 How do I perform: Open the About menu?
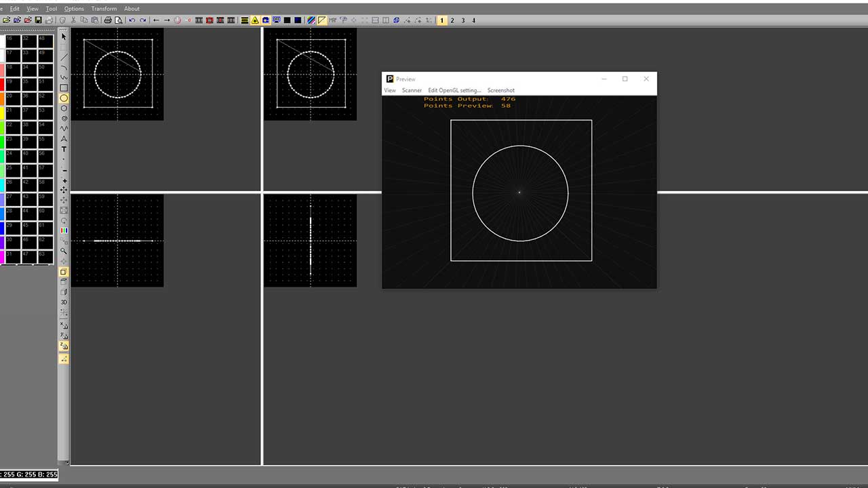coord(132,9)
